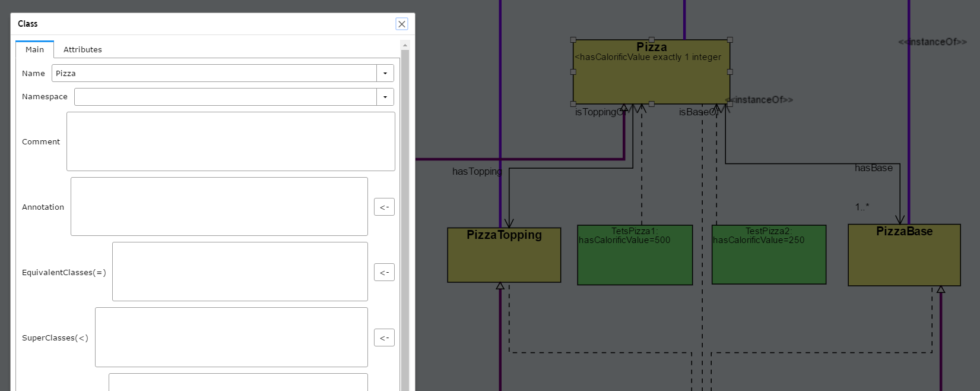Switch to the Attributes tab
The image size is (980, 391).
83,49
